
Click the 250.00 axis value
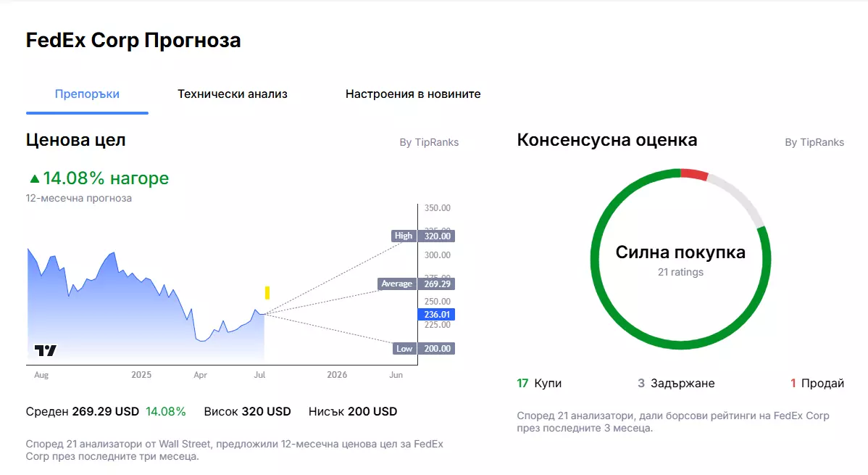[x=438, y=302]
